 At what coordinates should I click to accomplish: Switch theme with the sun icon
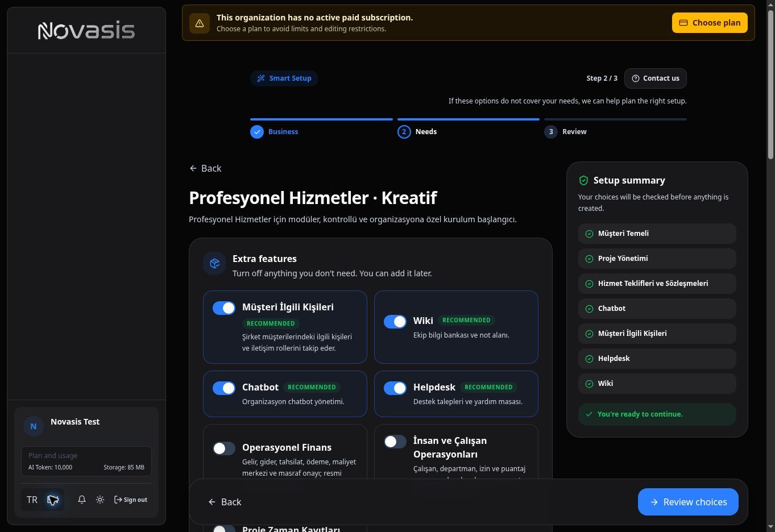pyautogui.click(x=100, y=500)
